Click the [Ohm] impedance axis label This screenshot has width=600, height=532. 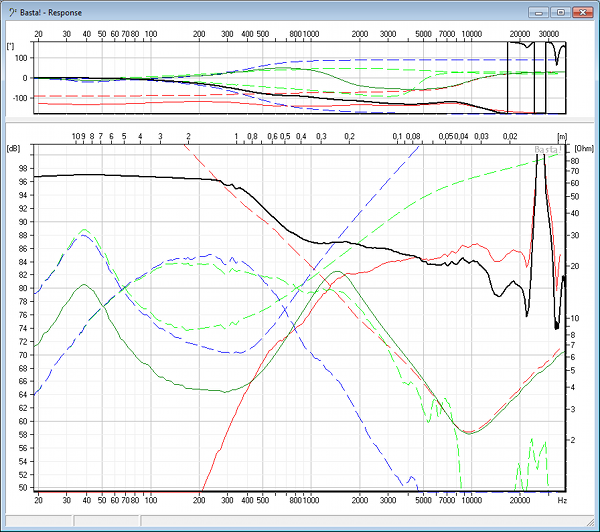coord(583,148)
